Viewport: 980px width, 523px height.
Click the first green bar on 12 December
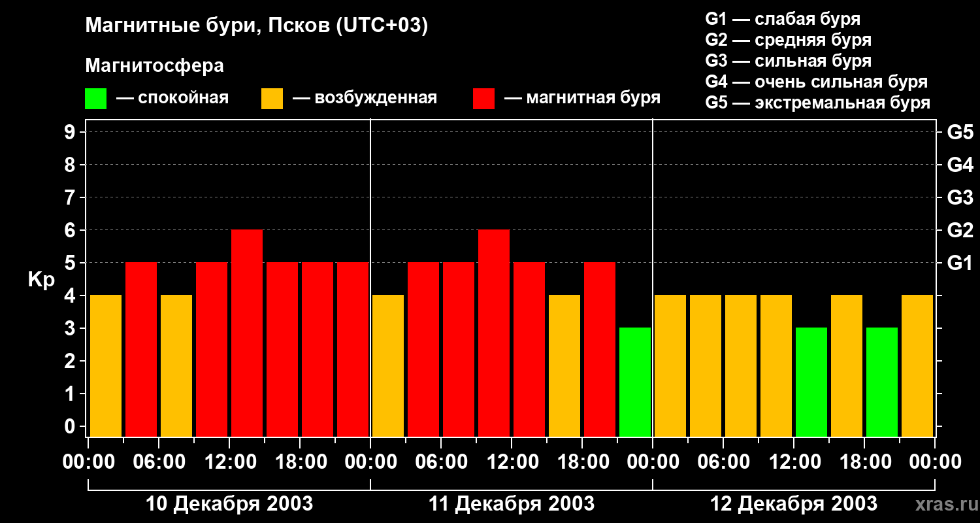coord(811,382)
